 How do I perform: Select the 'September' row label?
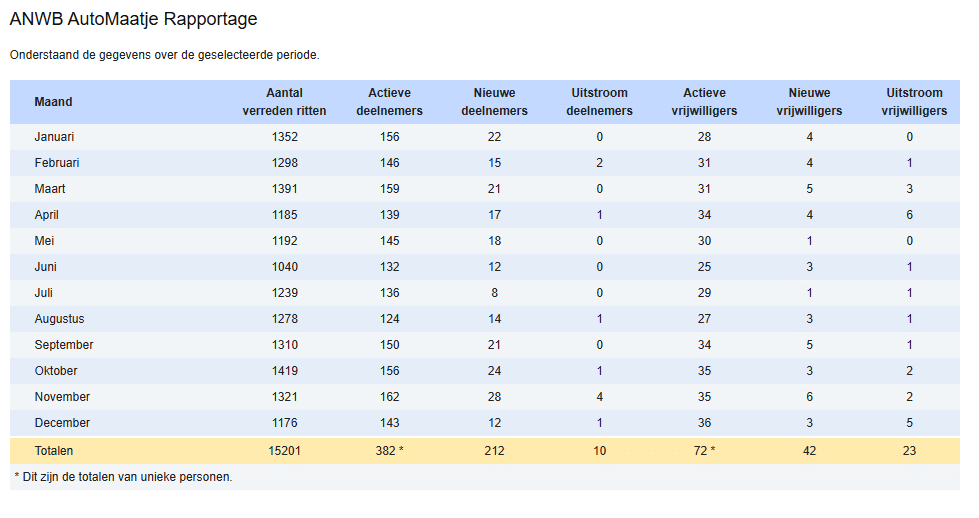(64, 345)
